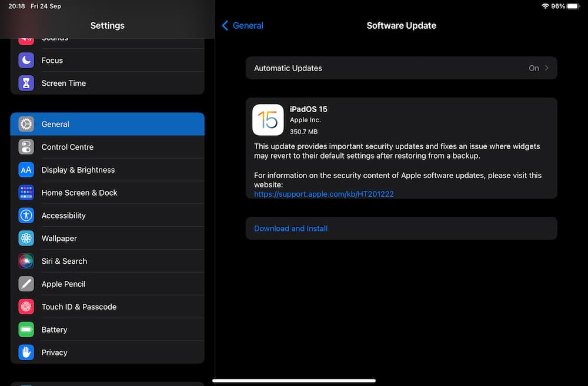The image size is (588, 386).
Task: Open Accessibility settings
Action: click(x=107, y=216)
